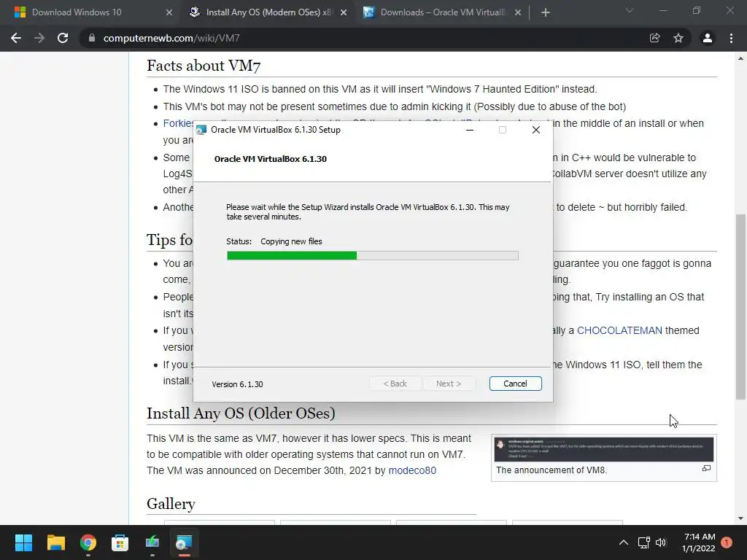The width and height of the screenshot is (747, 560).
Task: Open the share page icon in address bar
Action: [655, 38]
